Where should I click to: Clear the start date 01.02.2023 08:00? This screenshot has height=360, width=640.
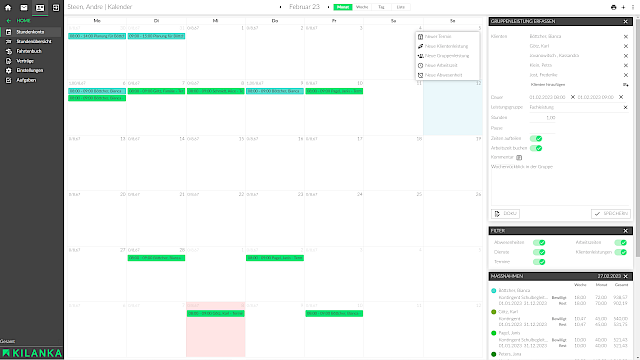click(x=573, y=97)
